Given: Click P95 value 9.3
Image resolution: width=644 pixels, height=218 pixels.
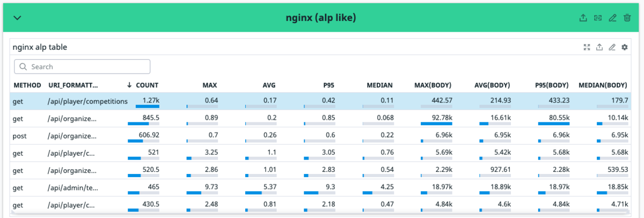Looking at the screenshot, I should point(330,188).
